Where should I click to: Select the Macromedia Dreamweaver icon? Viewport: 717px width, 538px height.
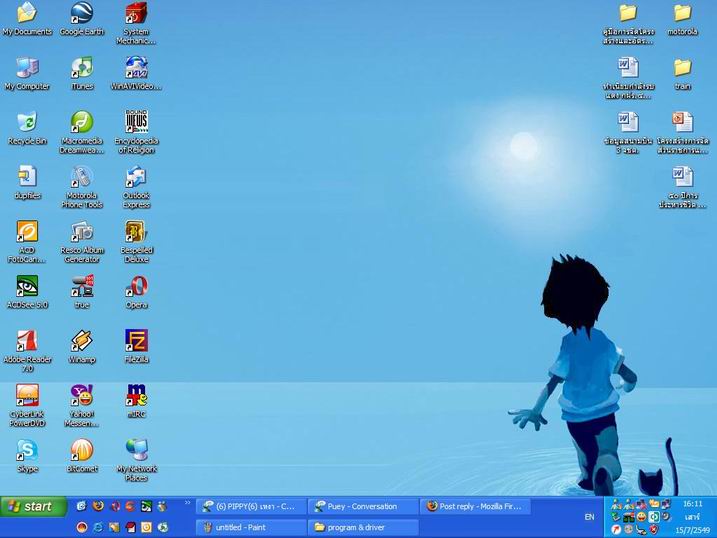point(82,132)
